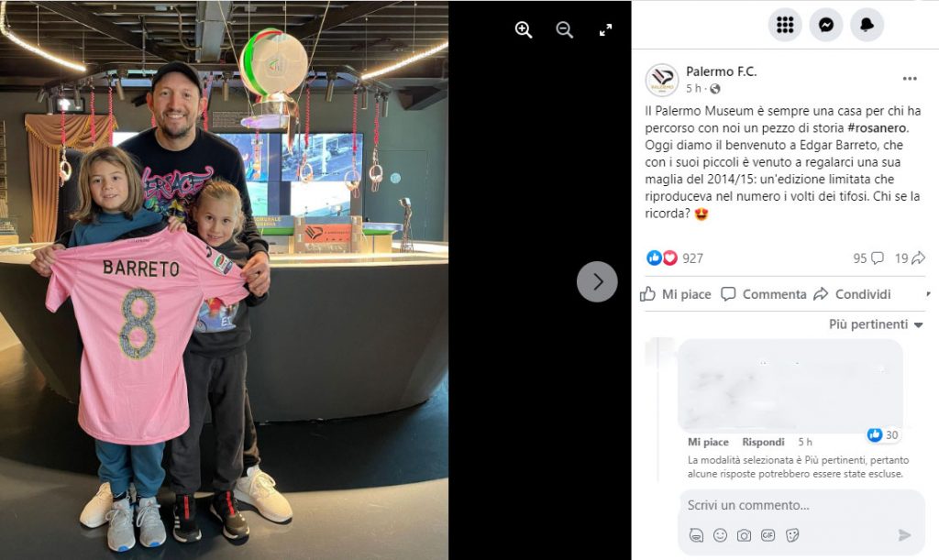Attach a photo to the comment
Image resolution: width=939 pixels, height=560 pixels.
744,535
